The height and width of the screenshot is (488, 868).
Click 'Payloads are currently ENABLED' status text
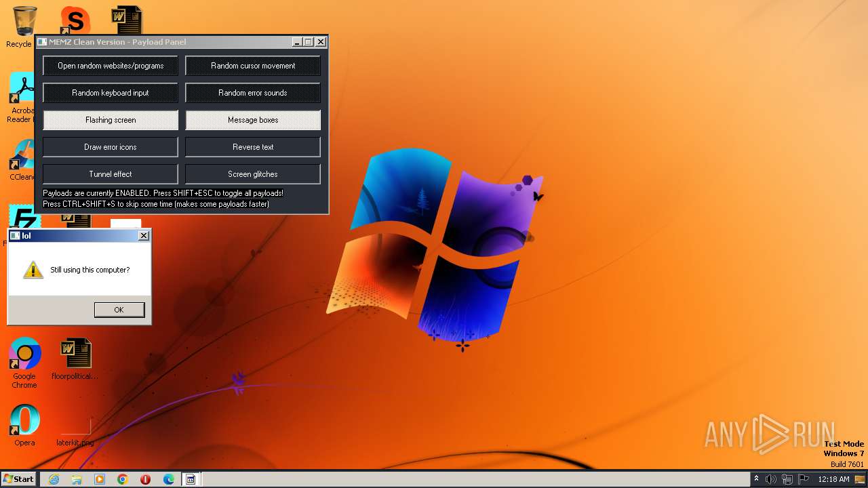click(163, 193)
